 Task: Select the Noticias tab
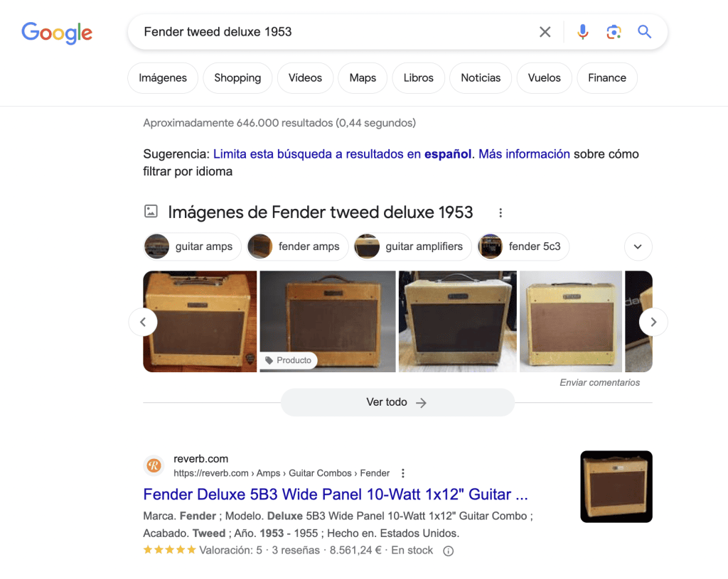click(x=481, y=78)
